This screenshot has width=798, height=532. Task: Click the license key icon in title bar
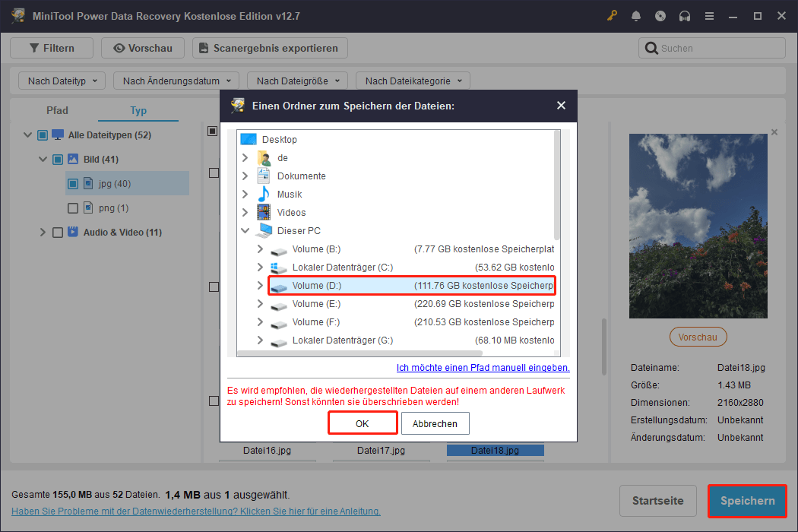612,15
